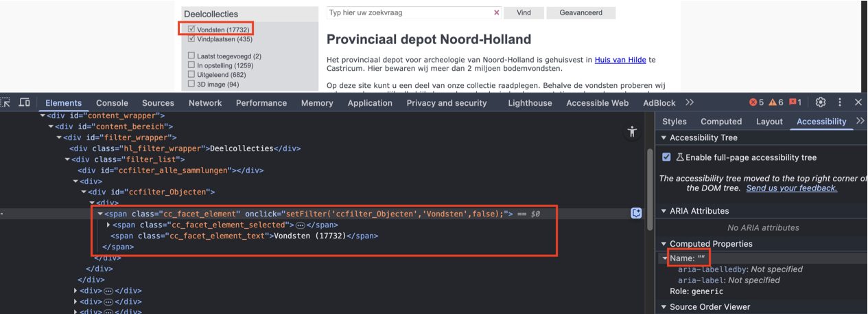Check the Uitgeleend (682) filter

coord(191,75)
